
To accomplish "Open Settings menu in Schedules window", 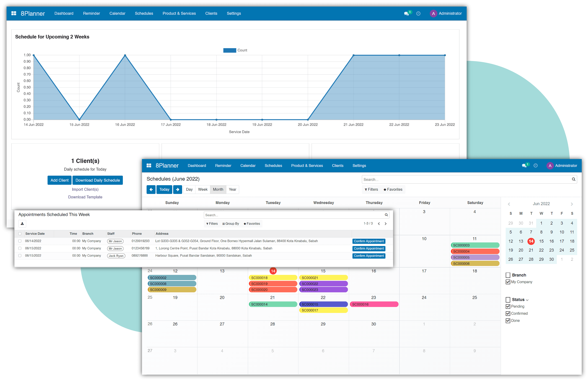I will click(x=359, y=165).
